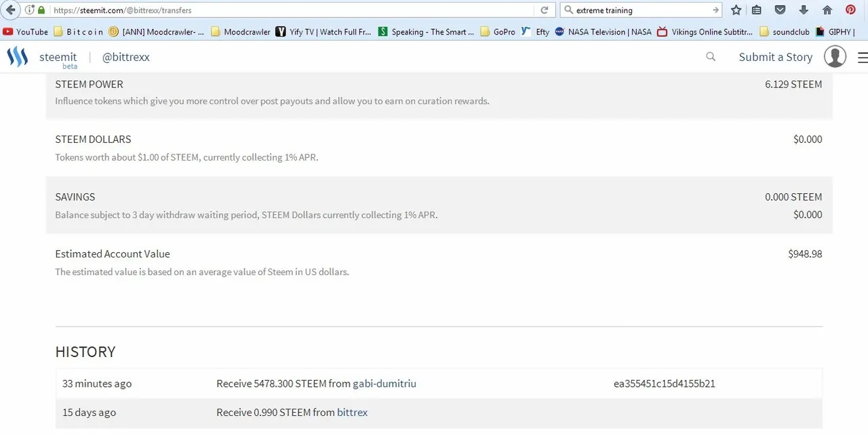Open the Speaking - The Smart bookmark

click(426, 32)
